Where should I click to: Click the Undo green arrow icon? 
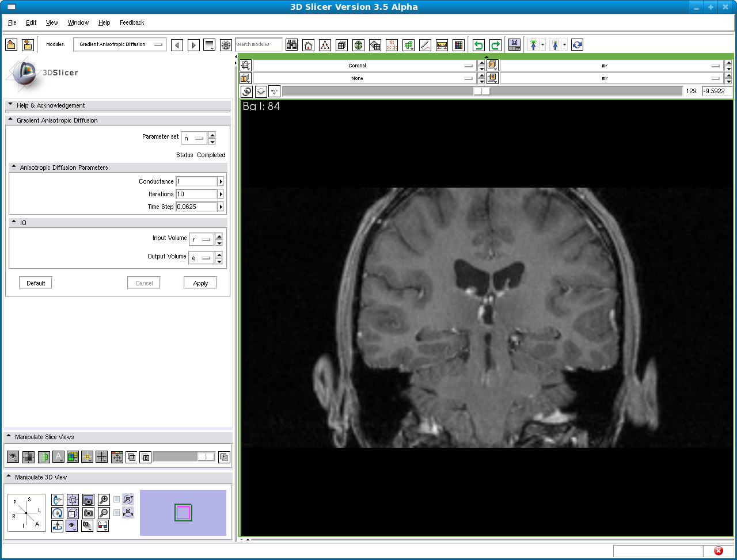coord(478,45)
